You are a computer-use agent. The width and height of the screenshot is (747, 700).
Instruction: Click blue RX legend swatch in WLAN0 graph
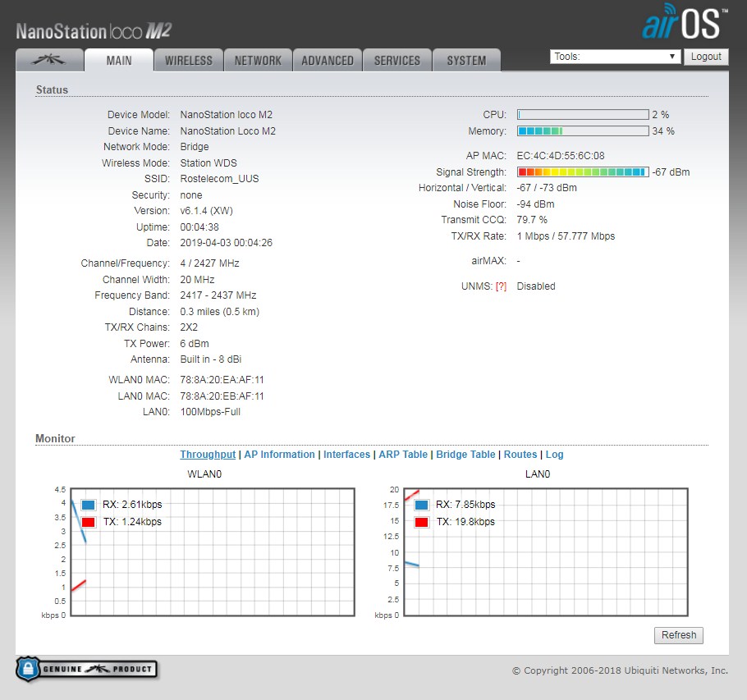click(x=88, y=505)
